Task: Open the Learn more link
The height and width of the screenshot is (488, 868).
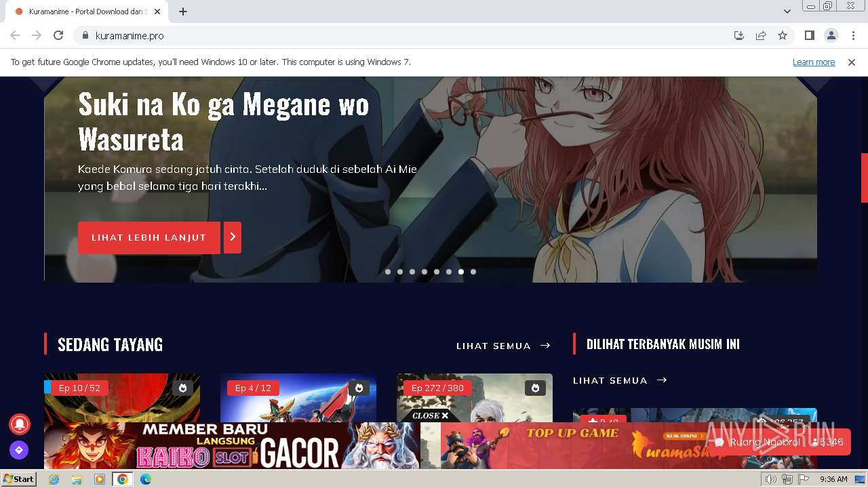Action: 814,62
